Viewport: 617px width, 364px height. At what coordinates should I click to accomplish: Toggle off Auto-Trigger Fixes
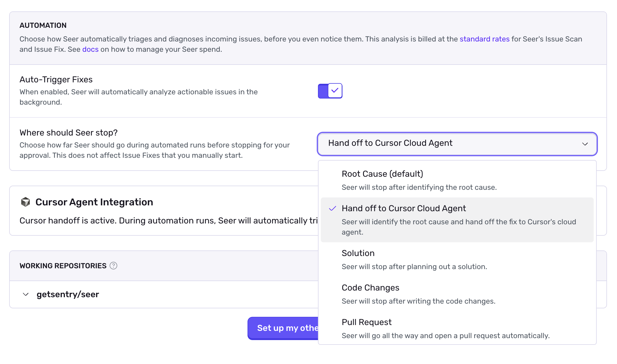(330, 91)
